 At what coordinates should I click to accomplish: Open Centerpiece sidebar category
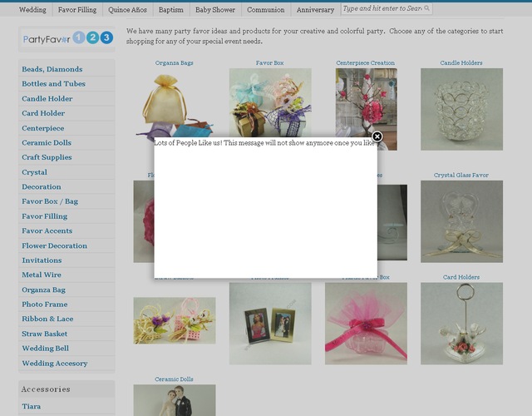click(42, 128)
